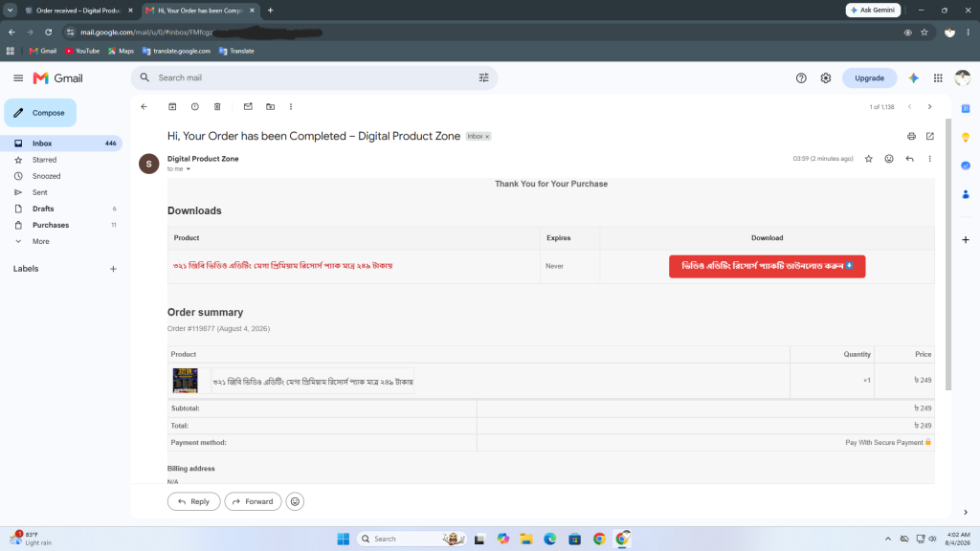Screen dimensions: 980x551
Task: Add emoji reaction beside message timestamp
Action: point(889,159)
